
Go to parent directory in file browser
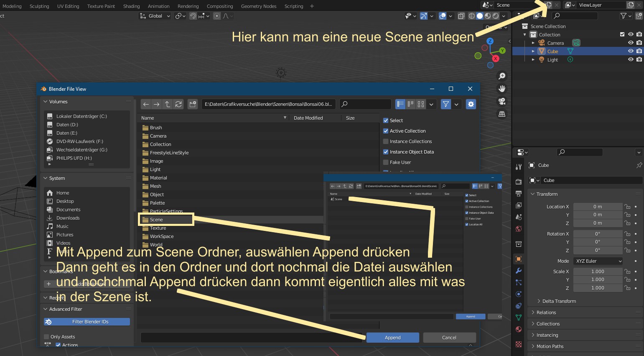coord(167,104)
